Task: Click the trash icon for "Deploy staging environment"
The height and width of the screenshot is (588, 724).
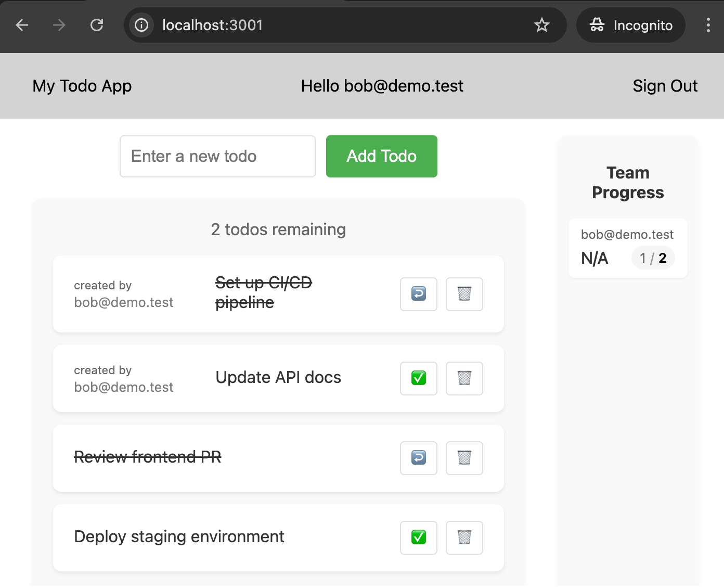Action: click(x=464, y=538)
